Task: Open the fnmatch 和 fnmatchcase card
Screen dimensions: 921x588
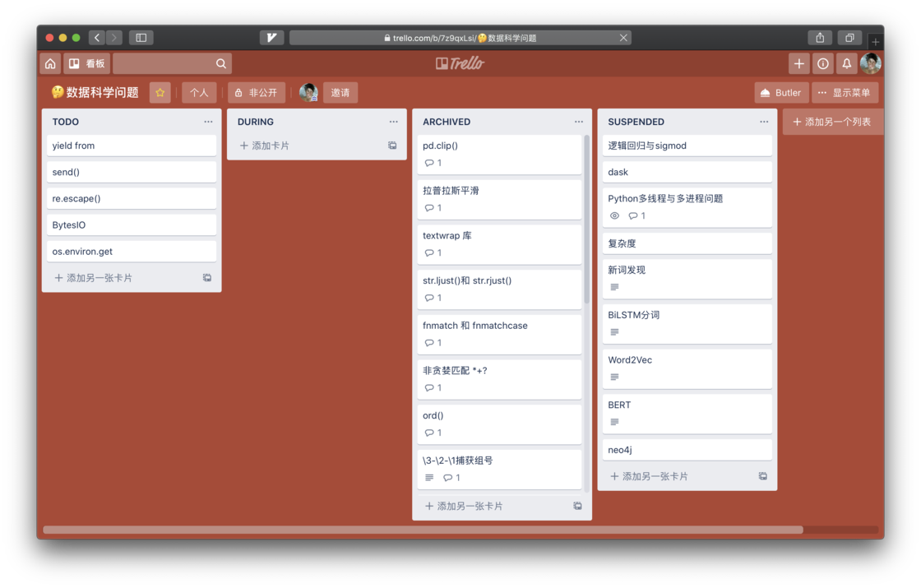Action: [x=498, y=334]
